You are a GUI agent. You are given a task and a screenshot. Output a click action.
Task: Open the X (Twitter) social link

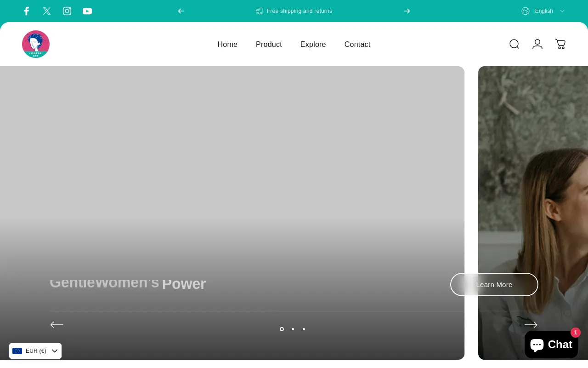(47, 11)
